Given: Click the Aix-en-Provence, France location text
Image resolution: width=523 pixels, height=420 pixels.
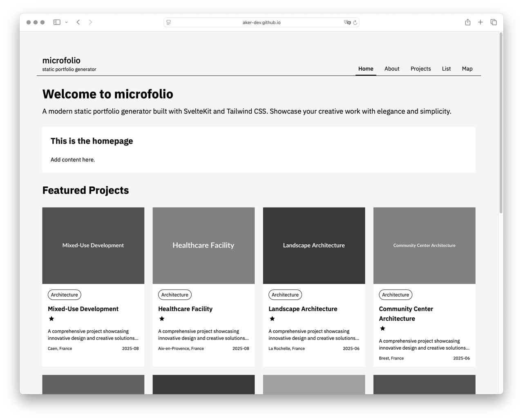Looking at the screenshot, I should [181, 349].
